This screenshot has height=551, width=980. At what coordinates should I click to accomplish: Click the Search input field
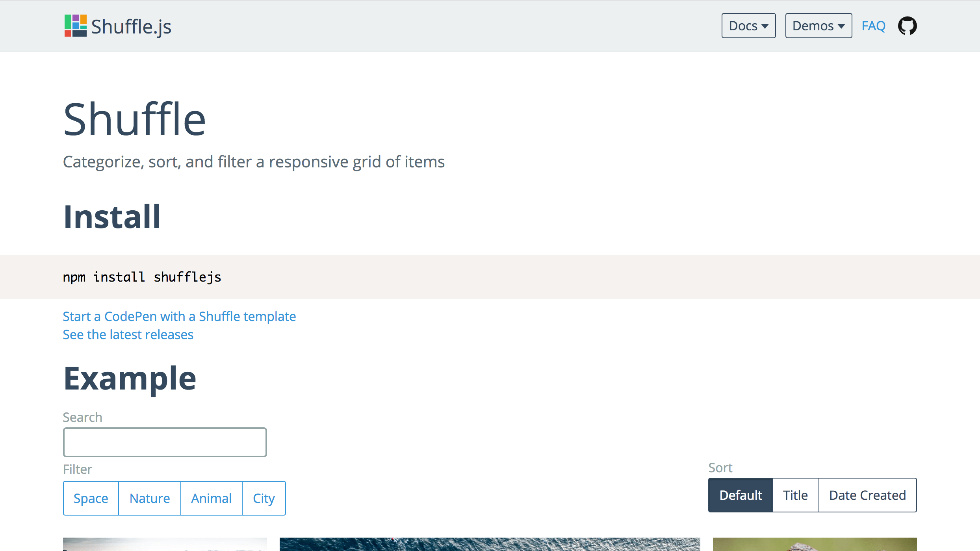click(164, 442)
